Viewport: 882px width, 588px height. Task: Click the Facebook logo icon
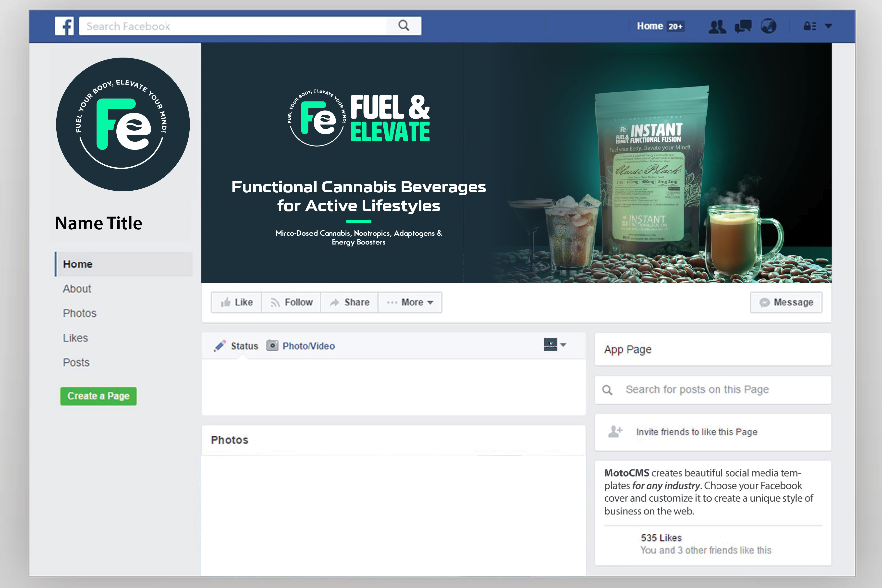[64, 26]
